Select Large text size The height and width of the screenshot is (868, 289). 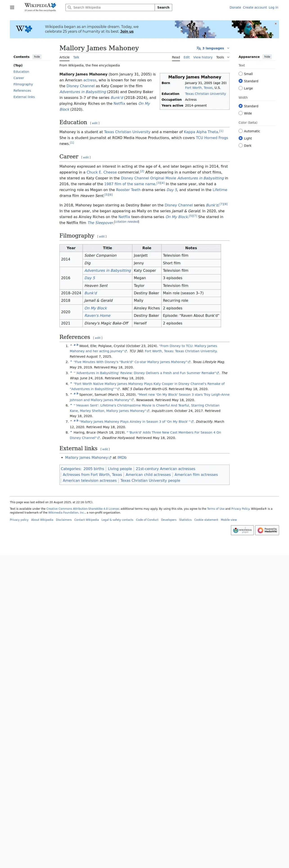pos(241,88)
